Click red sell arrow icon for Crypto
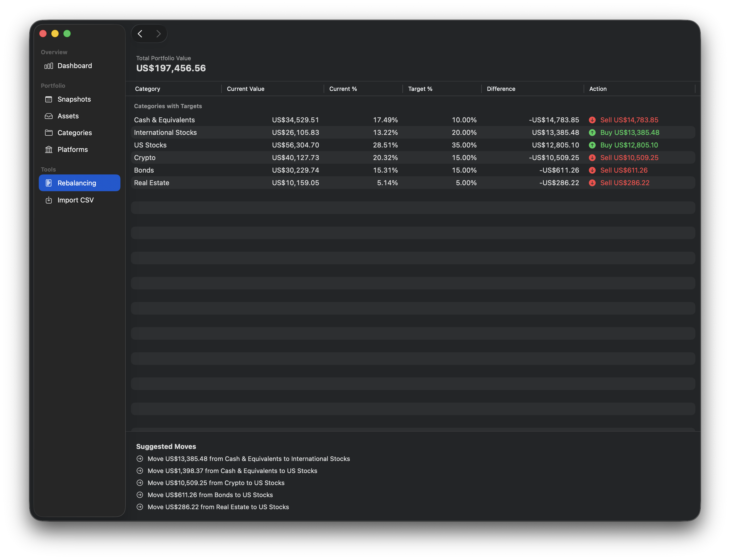 (x=592, y=158)
